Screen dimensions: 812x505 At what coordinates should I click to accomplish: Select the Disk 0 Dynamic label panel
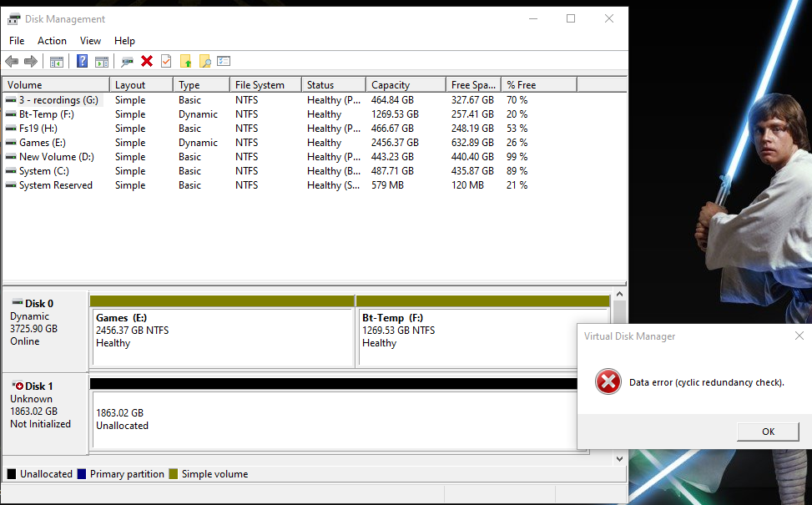click(x=46, y=331)
